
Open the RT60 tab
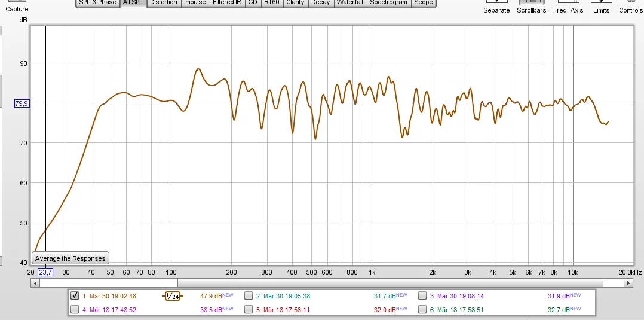coord(271,3)
